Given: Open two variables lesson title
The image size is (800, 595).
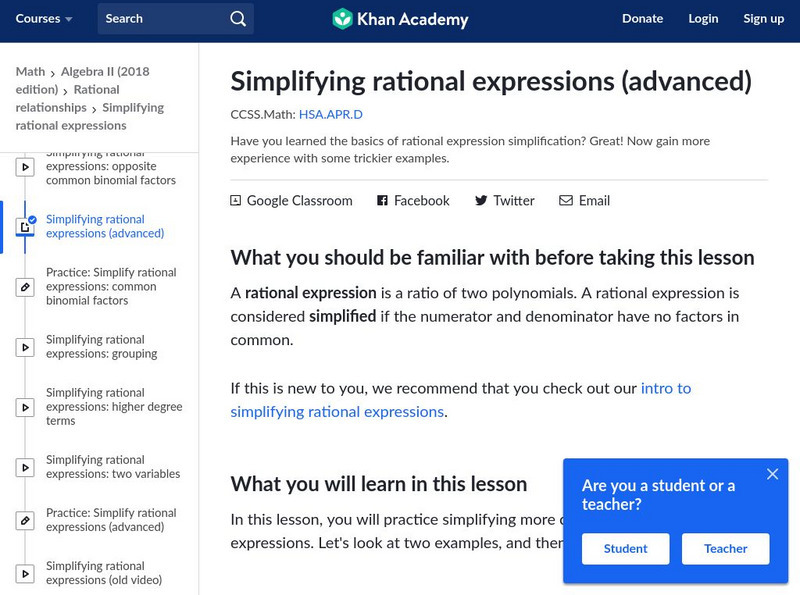Looking at the screenshot, I should click(113, 467).
